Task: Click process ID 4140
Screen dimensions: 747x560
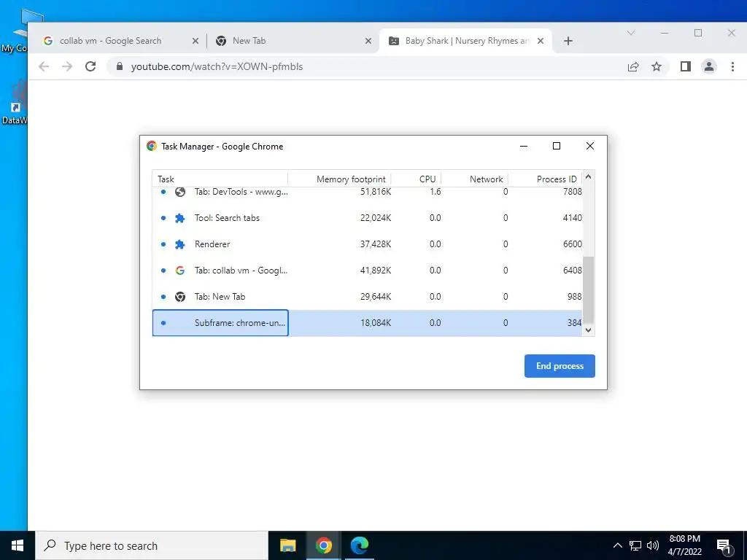Action: point(572,218)
